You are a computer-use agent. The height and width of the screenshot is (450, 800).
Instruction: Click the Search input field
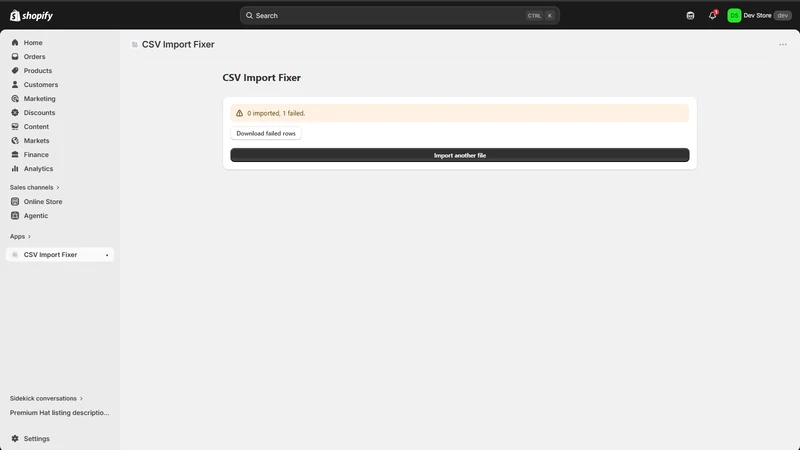(399, 16)
